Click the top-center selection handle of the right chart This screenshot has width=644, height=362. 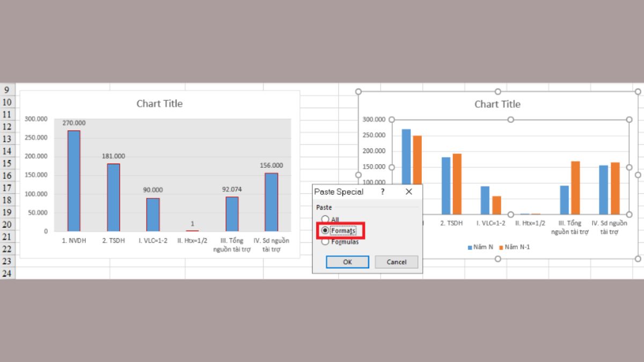pyautogui.click(x=497, y=91)
